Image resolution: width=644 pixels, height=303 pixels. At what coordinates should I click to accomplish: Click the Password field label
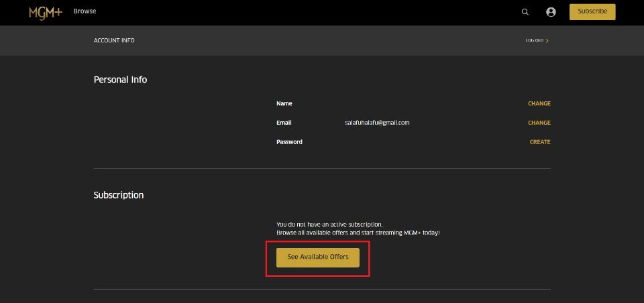click(x=289, y=142)
